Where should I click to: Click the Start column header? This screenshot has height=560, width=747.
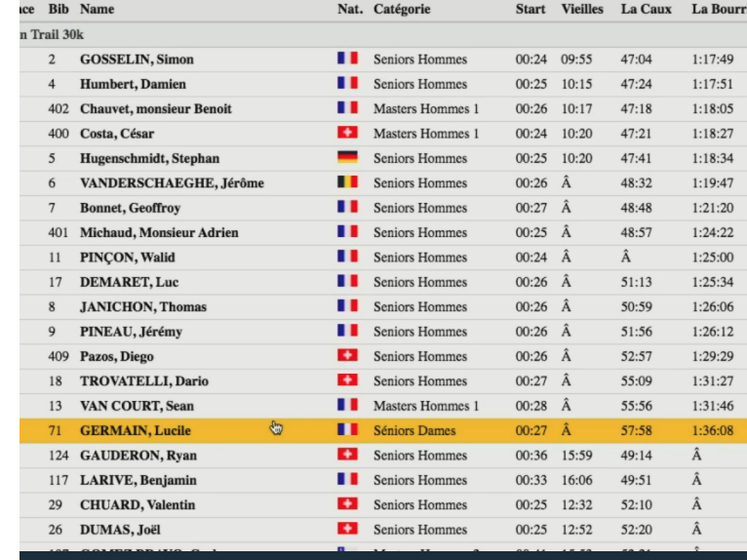pyautogui.click(x=531, y=9)
